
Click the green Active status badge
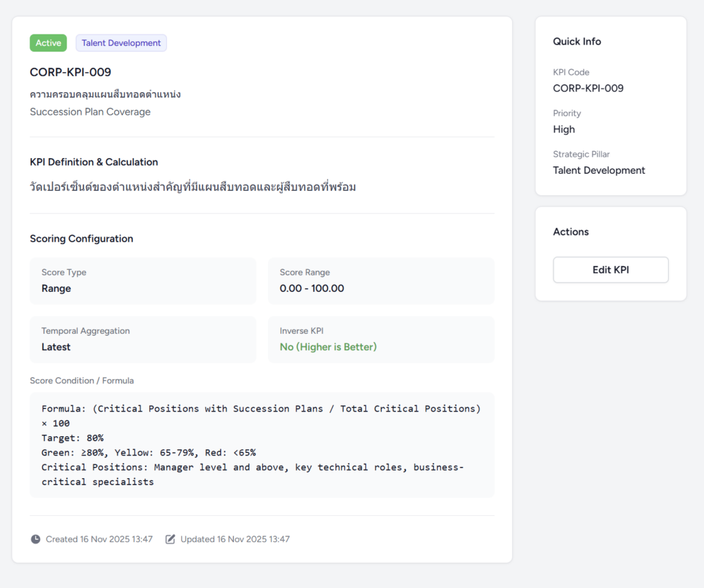pos(48,43)
